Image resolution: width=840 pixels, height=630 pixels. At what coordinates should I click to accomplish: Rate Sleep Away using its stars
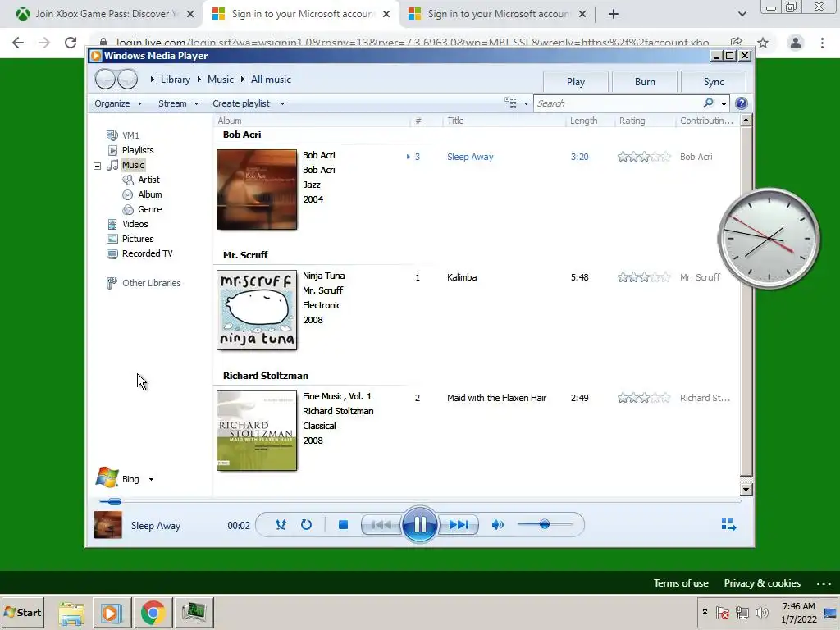[644, 157]
